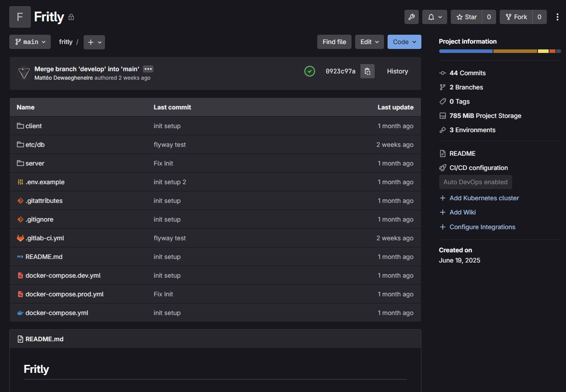
Task: Click the rocket icon next to CI/CD configuration
Action: click(442, 168)
